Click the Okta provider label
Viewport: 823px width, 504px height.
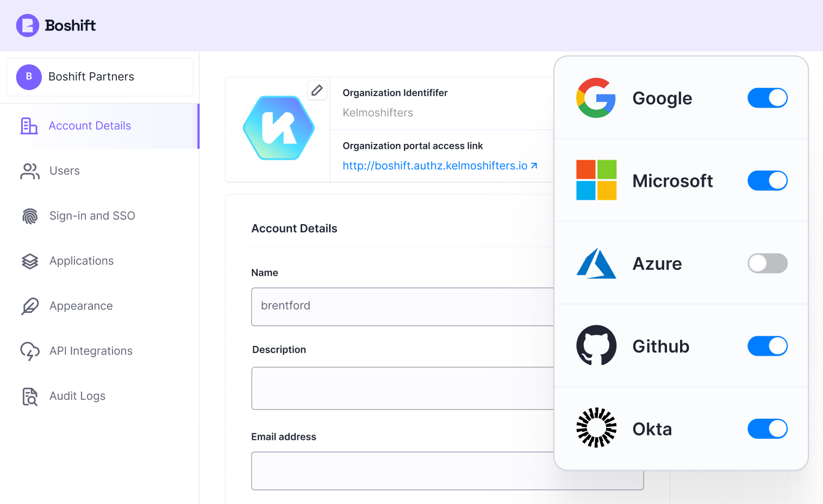click(652, 429)
